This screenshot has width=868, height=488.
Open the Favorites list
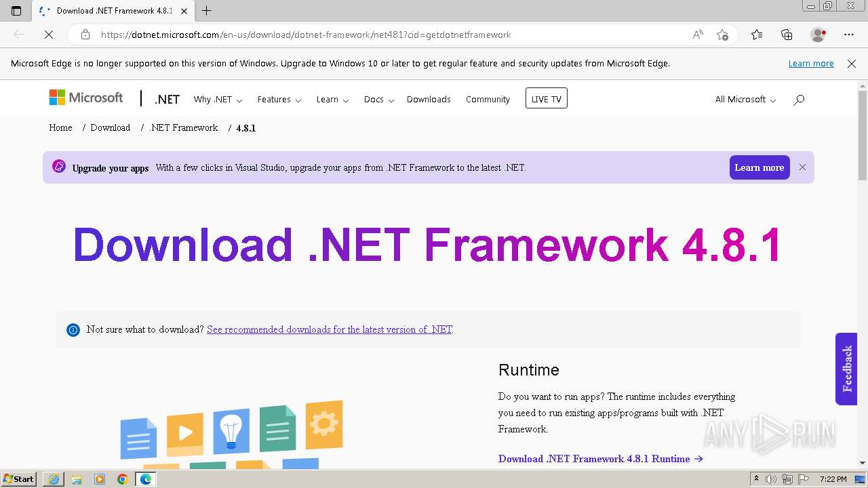tap(757, 35)
